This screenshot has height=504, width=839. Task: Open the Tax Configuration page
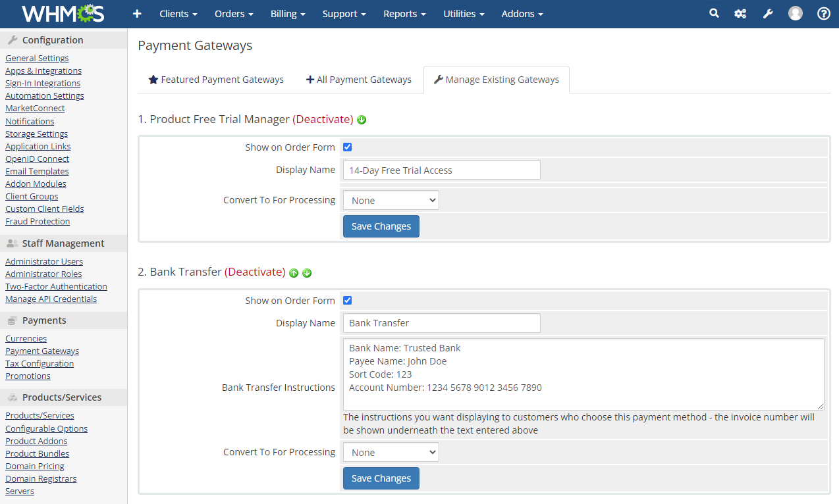tap(39, 363)
